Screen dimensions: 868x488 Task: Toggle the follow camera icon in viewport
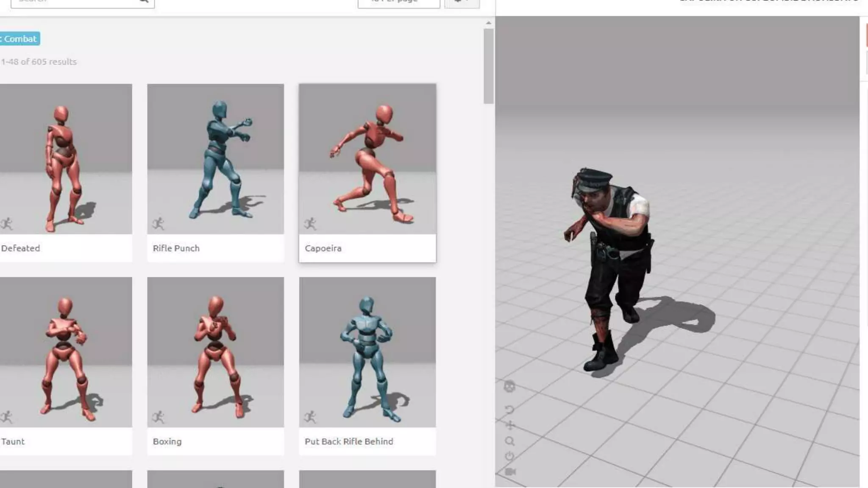(x=510, y=471)
